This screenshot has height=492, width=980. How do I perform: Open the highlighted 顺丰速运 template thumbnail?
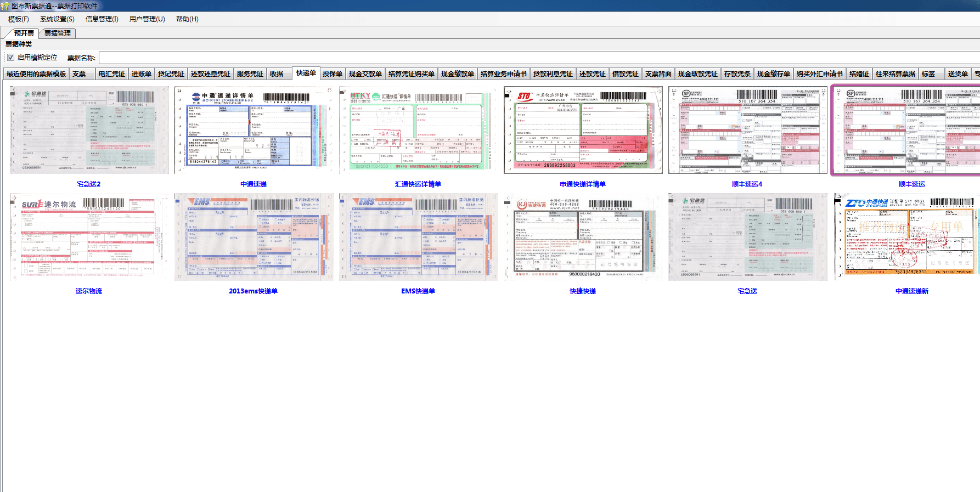tap(906, 130)
